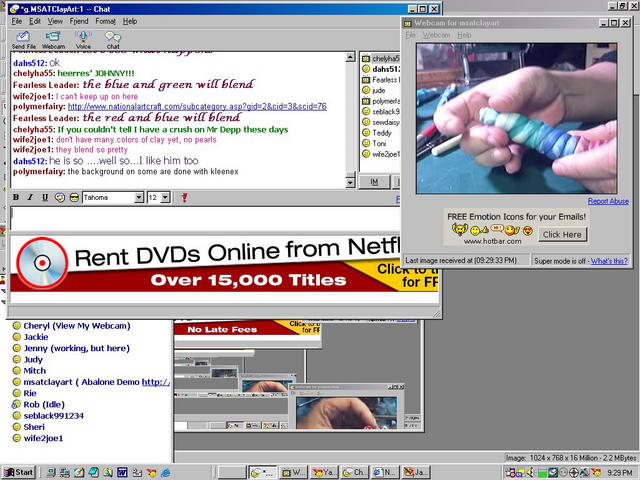The image size is (640, 480).
Task: Select seblack991234 in the buddy list
Action: tap(48, 416)
